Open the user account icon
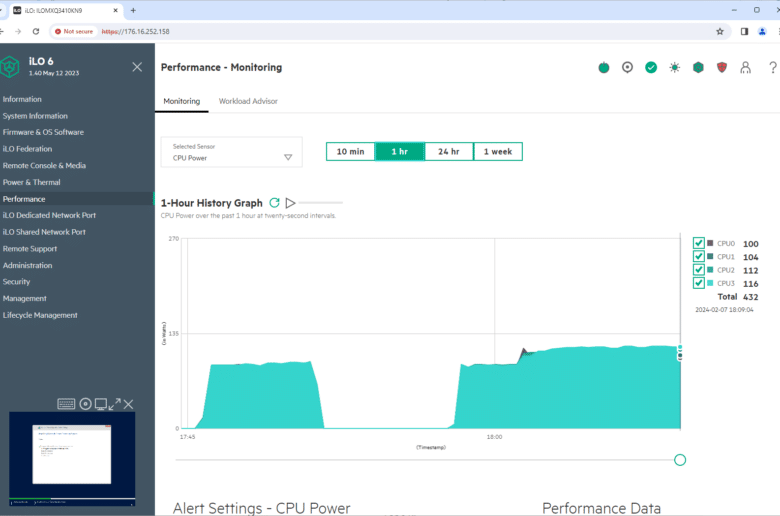The width and height of the screenshot is (780, 516). click(x=745, y=67)
